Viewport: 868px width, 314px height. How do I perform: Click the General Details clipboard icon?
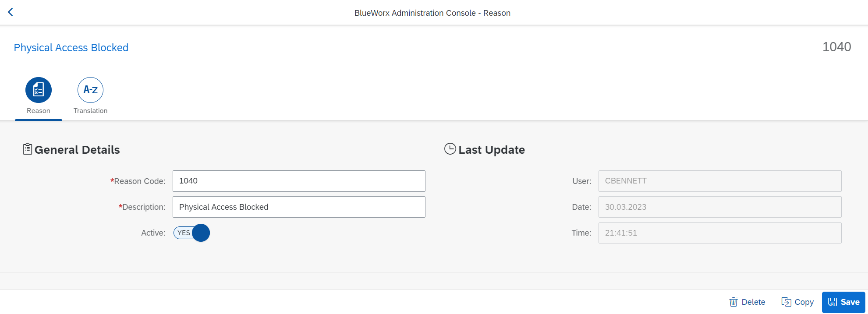point(28,149)
